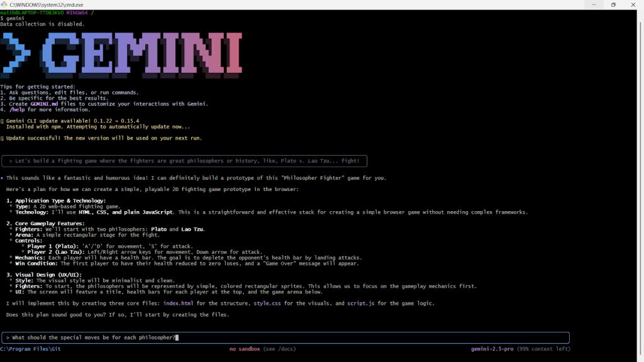The image size is (644, 362).
Task: Click the special moves input field
Action: pos(283,337)
